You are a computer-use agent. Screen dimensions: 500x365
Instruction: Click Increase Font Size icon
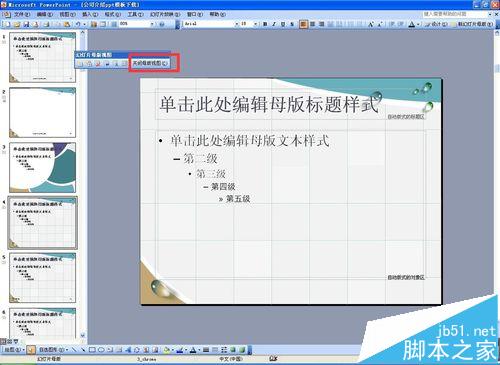click(371, 24)
